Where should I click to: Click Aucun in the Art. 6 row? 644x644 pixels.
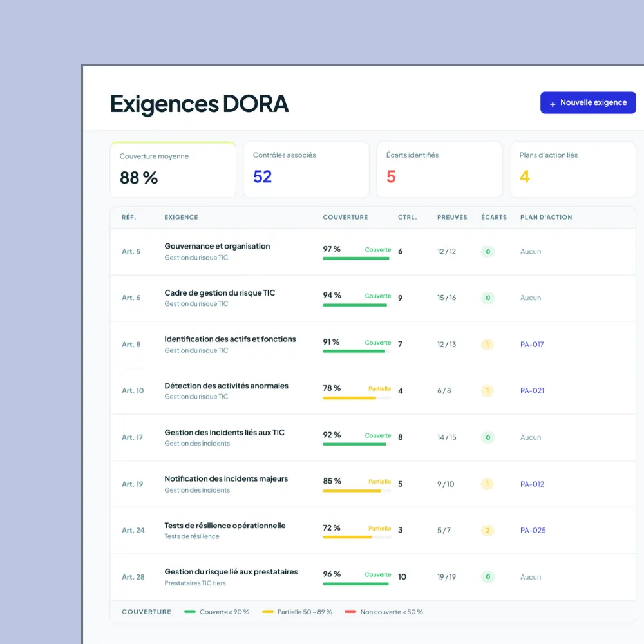[x=530, y=298]
